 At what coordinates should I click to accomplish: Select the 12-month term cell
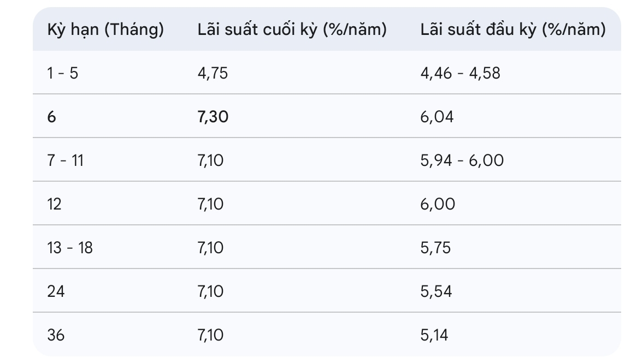pos(55,204)
